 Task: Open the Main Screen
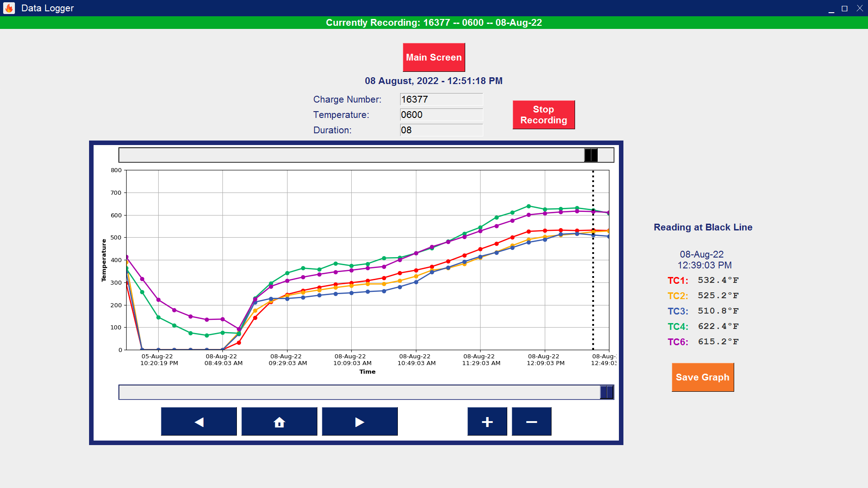coord(434,57)
